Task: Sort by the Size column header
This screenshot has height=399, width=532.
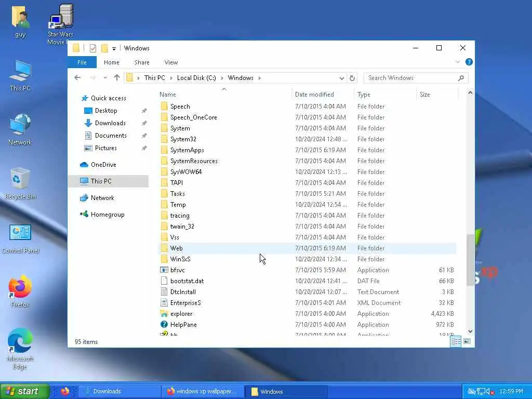Action: [437, 95]
